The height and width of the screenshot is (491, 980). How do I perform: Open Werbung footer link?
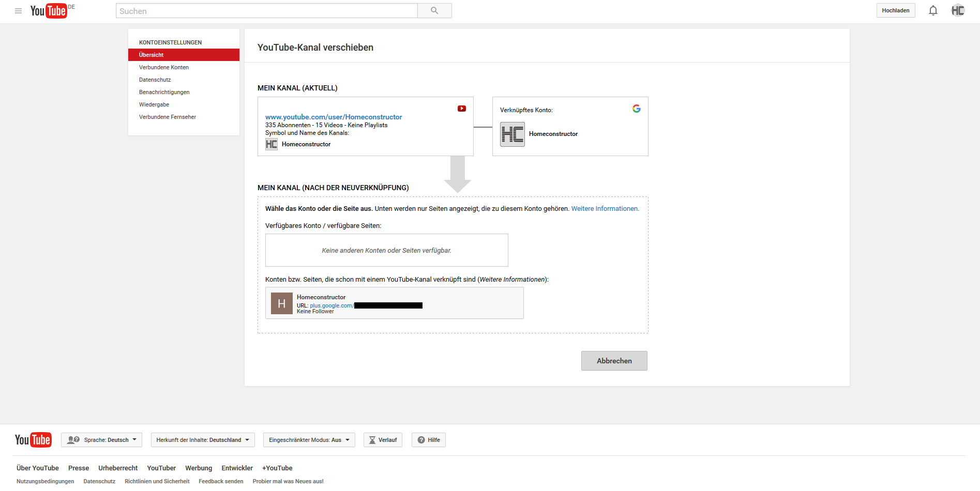199,468
